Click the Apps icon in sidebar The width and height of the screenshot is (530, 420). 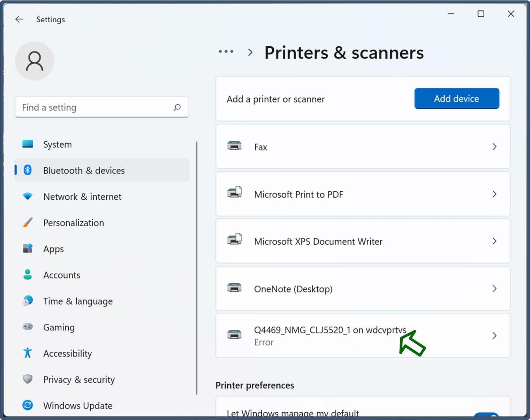(x=28, y=249)
